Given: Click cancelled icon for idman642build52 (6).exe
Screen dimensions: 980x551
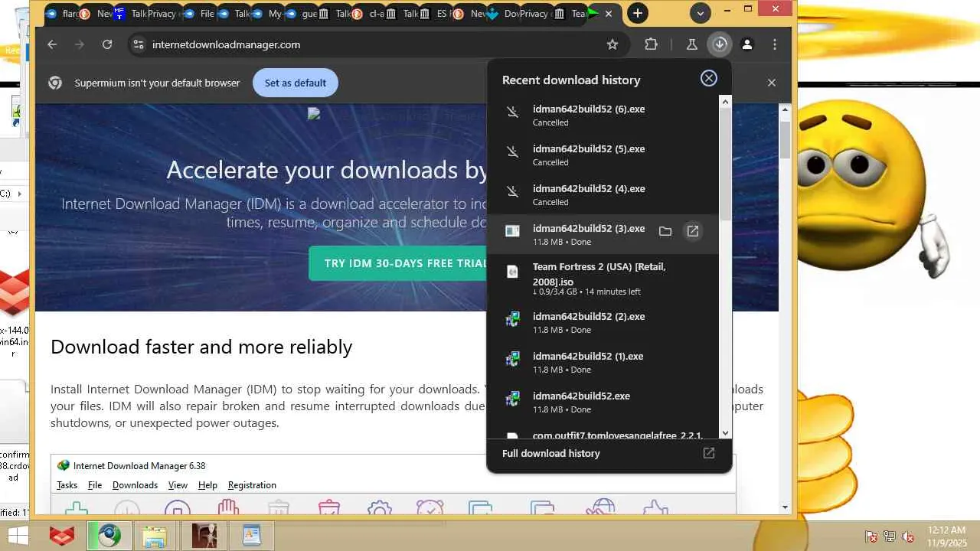Looking at the screenshot, I should point(513,113).
